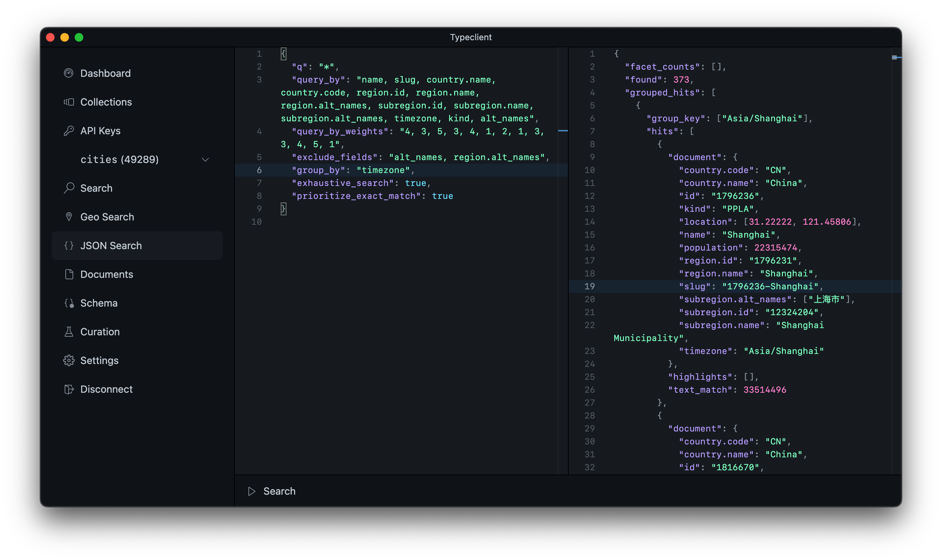
Task: Click the Collections icon in sidebar
Action: click(x=69, y=102)
